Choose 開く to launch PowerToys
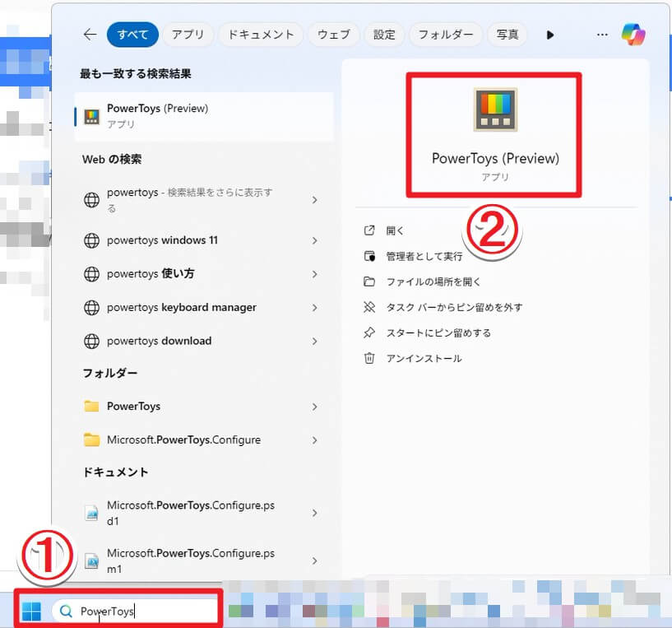This screenshot has height=628, width=672. click(x=395, y=230)
